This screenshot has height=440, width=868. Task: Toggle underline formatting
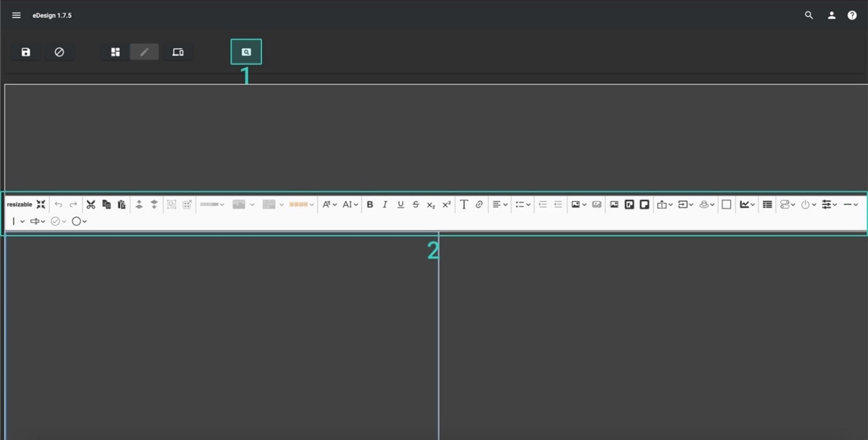(x=400, y=204)
